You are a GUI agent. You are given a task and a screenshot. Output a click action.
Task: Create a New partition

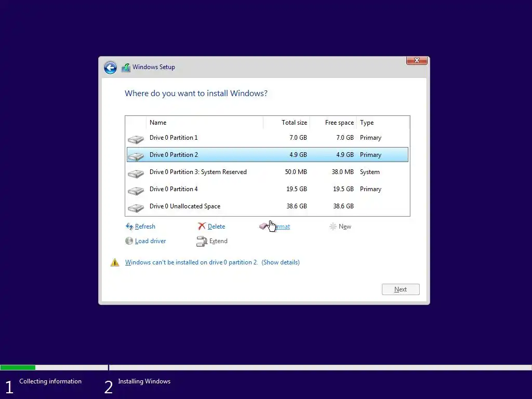click(x=345, y=227)
